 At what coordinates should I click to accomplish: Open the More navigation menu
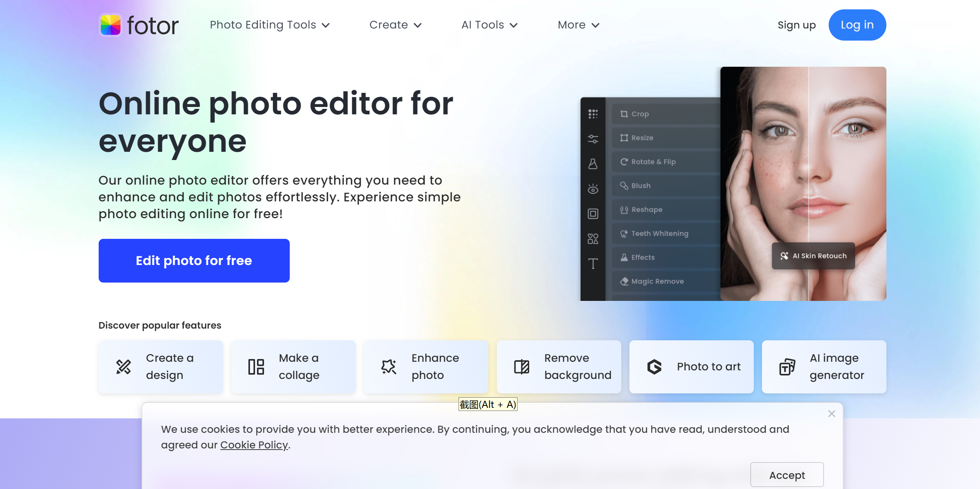[578, 25]
